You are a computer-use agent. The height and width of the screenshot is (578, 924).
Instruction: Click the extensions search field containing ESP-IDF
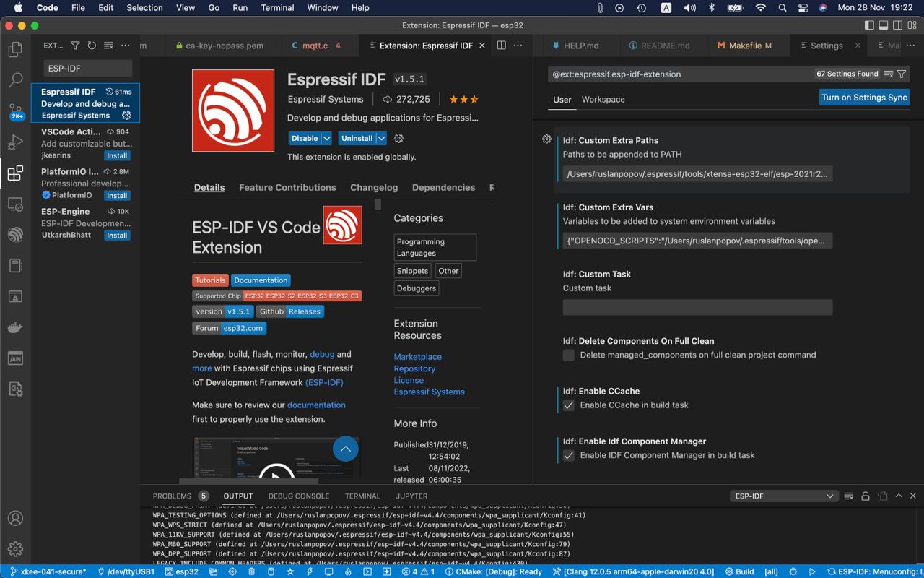click(x=88, y=69)
